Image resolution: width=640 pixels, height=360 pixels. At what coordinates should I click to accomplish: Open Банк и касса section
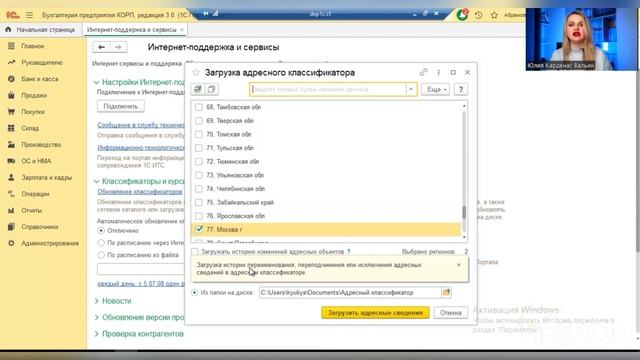point(40,79)
